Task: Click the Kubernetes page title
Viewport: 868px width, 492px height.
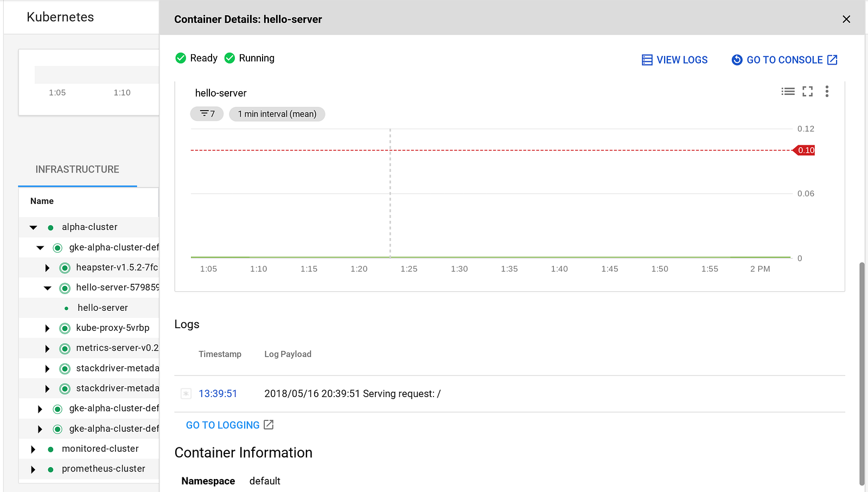Action: pos(60,17)
